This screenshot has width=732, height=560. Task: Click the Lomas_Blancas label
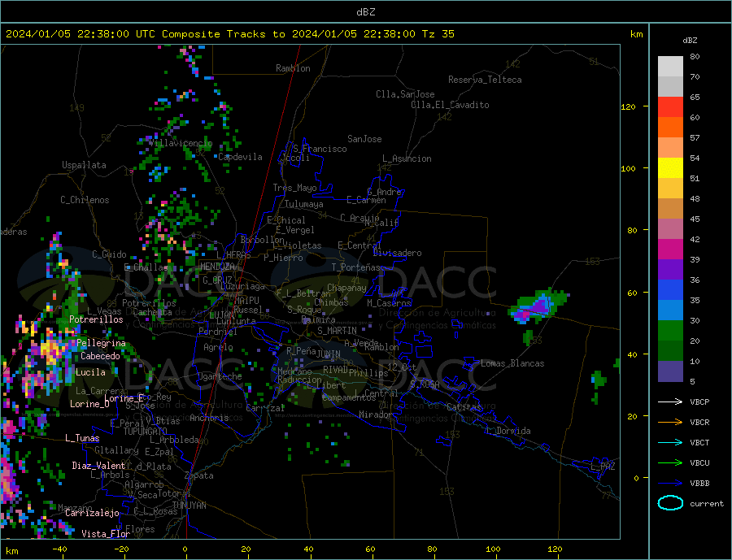[512, 363]
